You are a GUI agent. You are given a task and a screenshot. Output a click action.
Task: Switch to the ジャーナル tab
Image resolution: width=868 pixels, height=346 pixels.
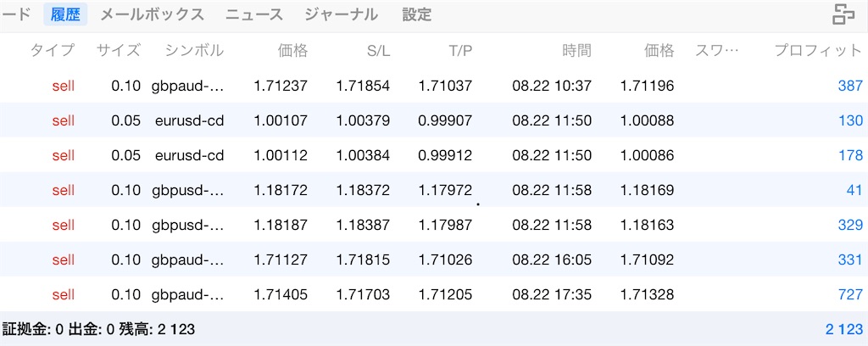[341, 14]
